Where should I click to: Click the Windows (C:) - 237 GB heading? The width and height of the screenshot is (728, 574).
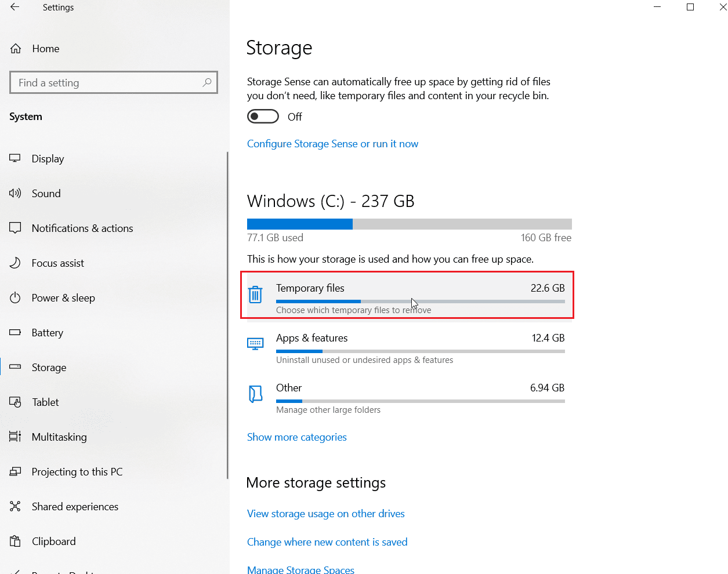tap(331, 201)
